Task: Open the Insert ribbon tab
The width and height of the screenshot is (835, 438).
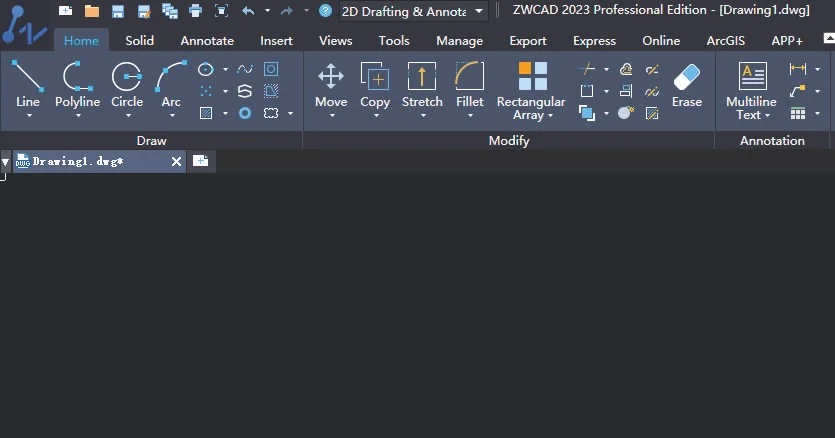Action: [x=276, y=40]
